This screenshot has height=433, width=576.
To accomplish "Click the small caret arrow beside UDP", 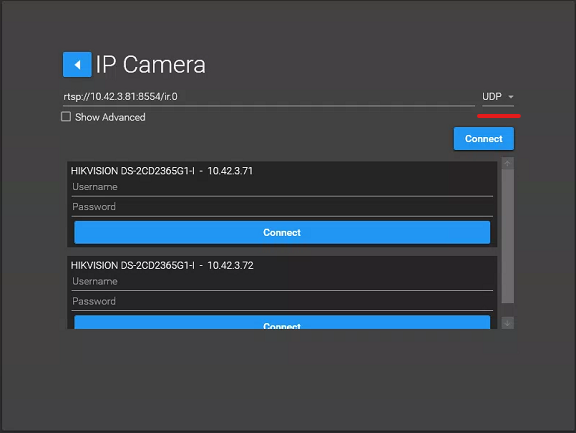I will pyautogui.click(x=511, y=97).
